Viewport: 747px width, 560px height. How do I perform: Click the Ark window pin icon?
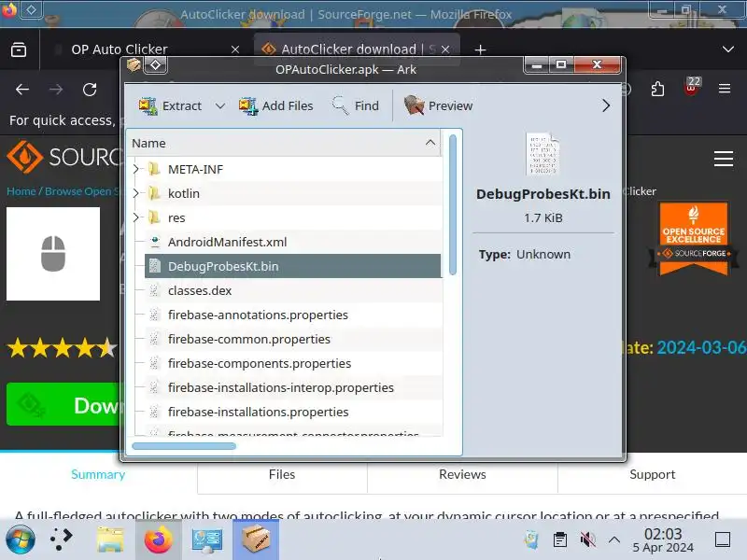pyautogui.click(x=156, y=64)
